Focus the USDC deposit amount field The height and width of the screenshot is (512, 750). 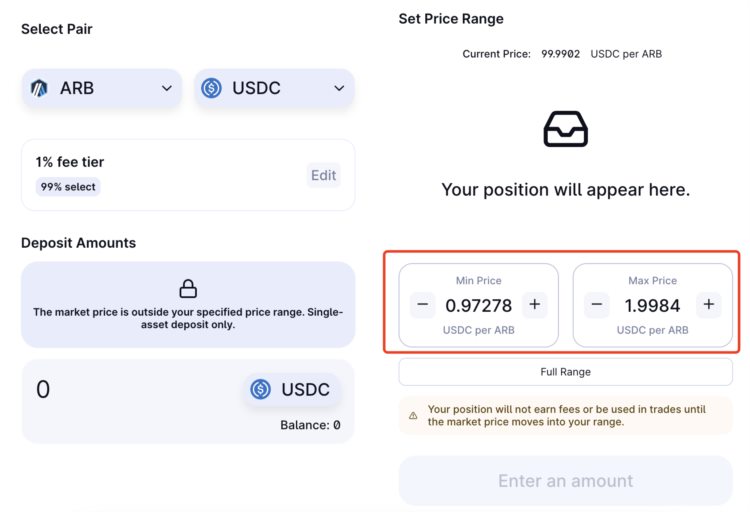(x=120, y=389)
